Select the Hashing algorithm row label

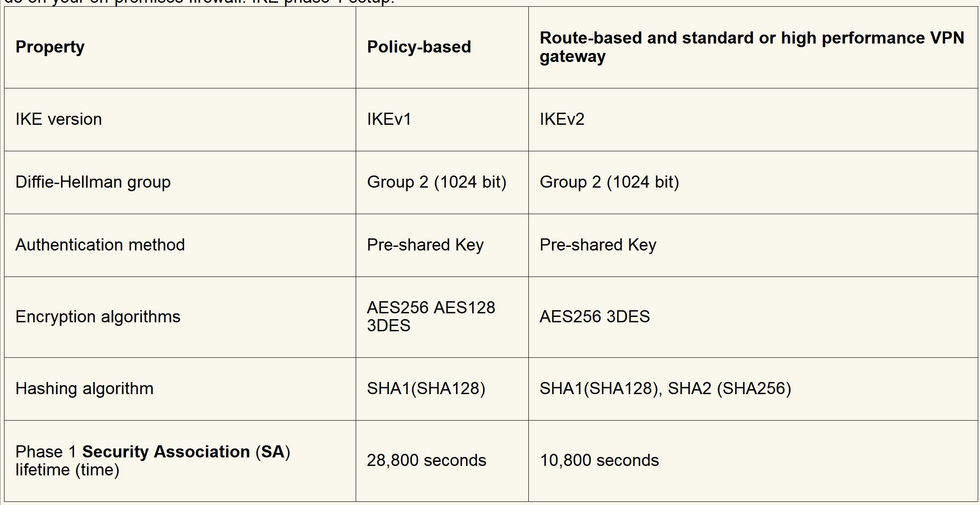84,389
